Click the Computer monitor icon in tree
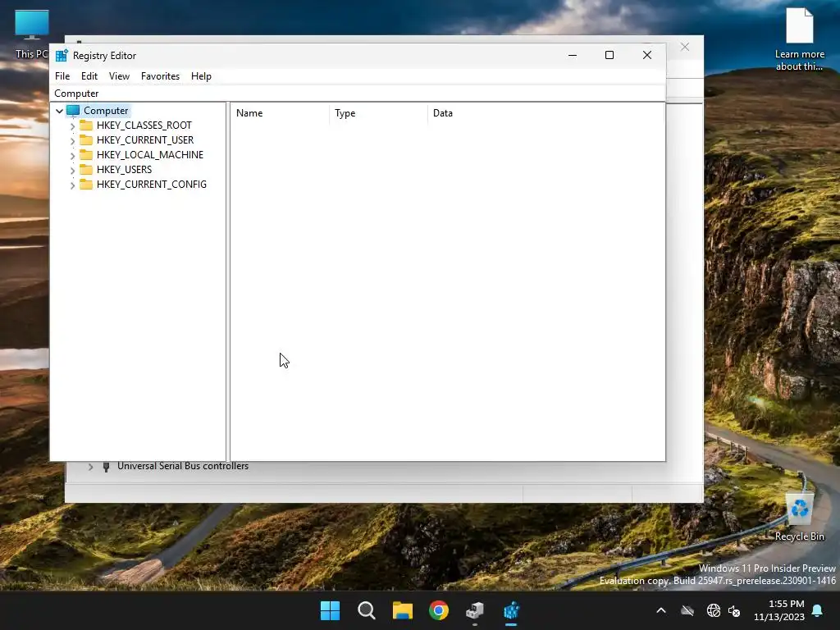Viewport: 840px width, 630px height. (73, 111)
